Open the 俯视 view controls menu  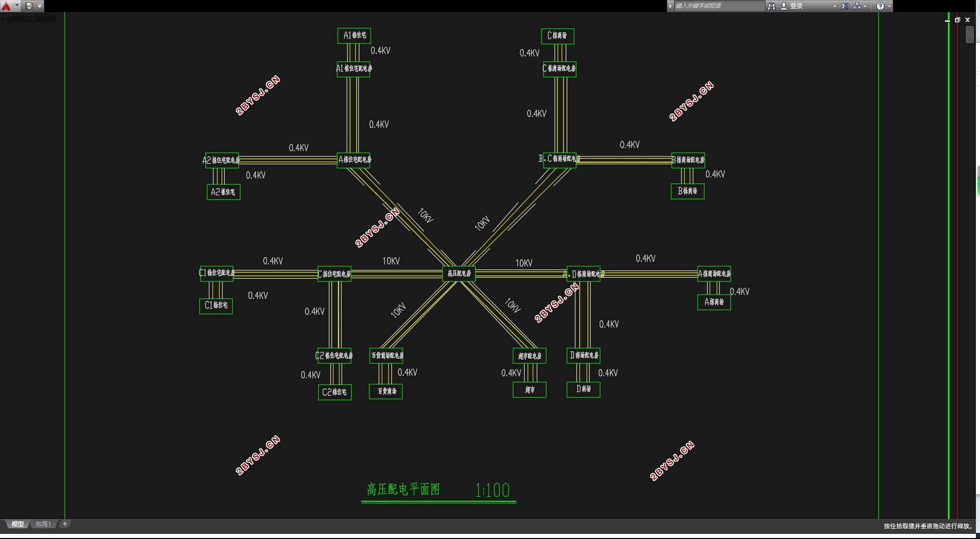point(18,19)
